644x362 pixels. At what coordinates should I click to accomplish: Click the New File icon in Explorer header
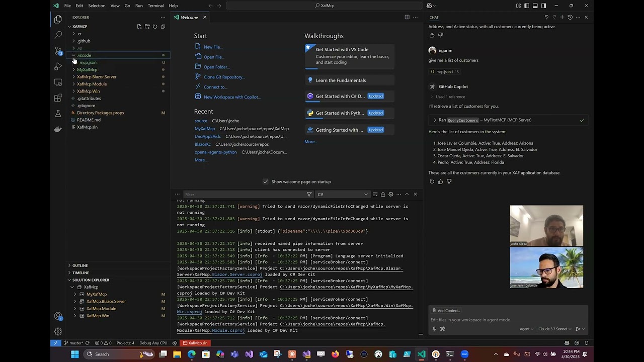point(139,27)
